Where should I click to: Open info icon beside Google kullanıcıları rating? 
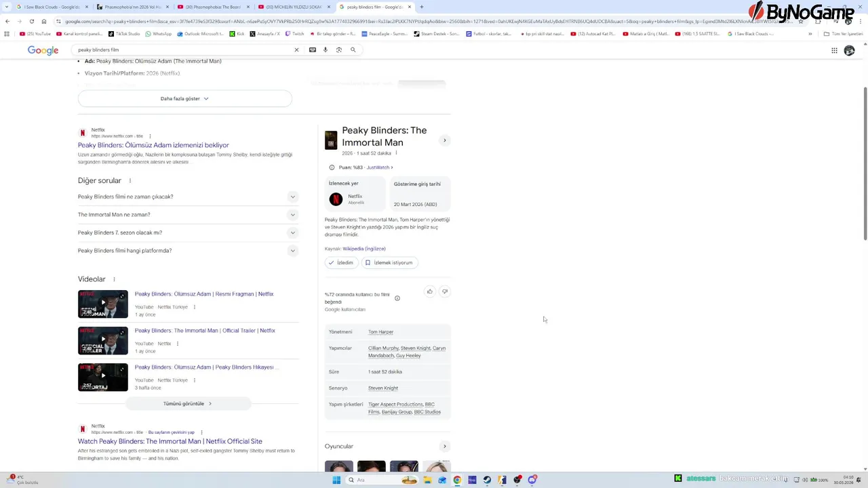(397, 298)
